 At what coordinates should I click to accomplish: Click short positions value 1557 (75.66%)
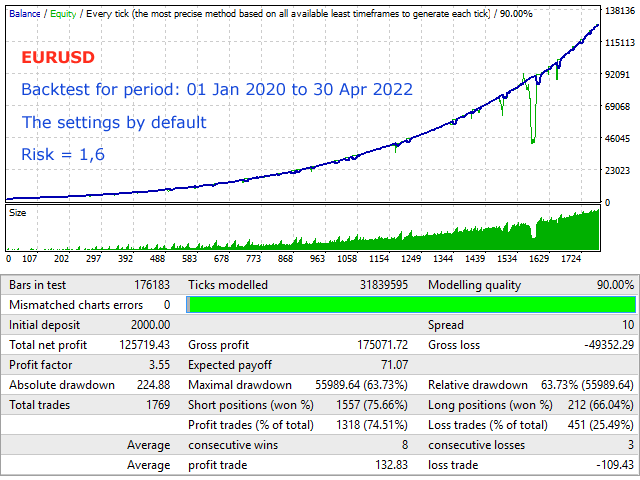tap(371, 405)
